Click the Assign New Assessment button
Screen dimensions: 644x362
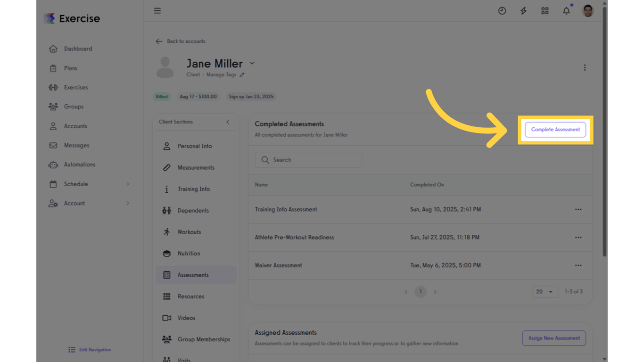click(x=554, y=338)
